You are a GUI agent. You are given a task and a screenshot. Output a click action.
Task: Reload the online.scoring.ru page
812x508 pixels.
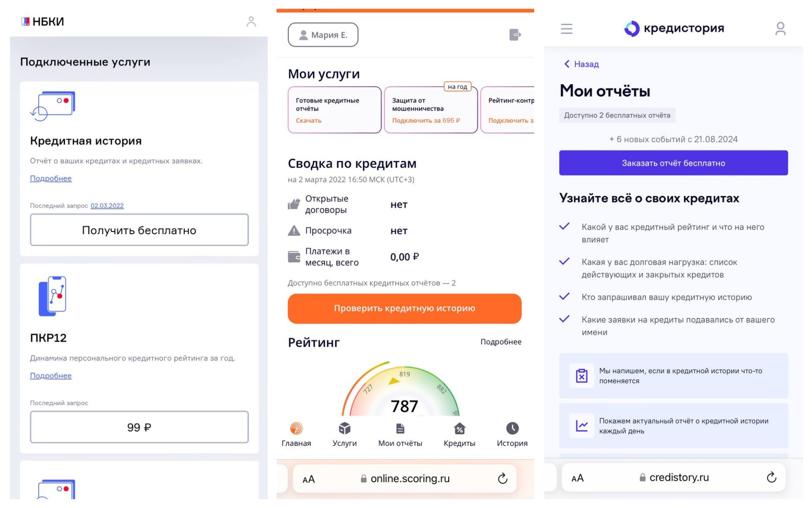tap(502, 479)
